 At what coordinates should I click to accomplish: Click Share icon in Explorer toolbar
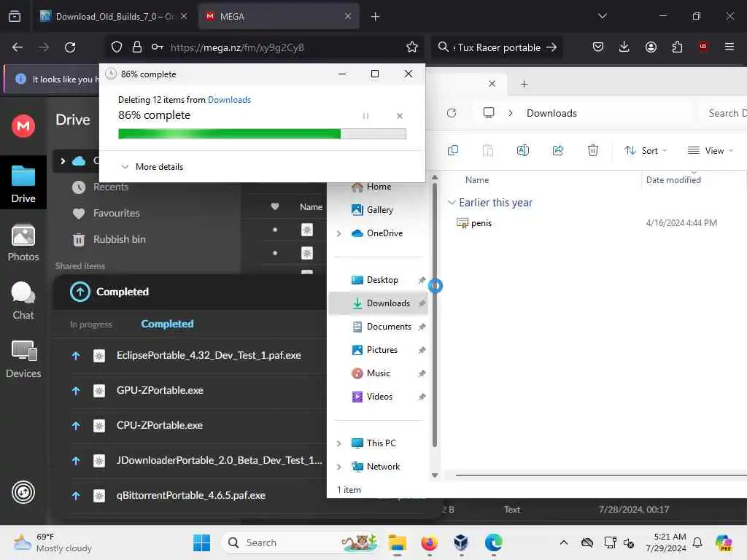coord(558,150)
